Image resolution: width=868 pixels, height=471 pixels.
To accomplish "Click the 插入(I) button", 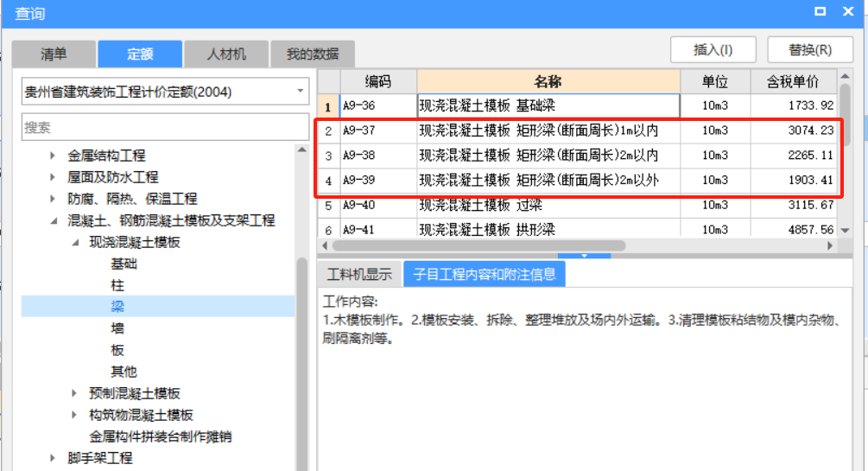I will [713, 50].
